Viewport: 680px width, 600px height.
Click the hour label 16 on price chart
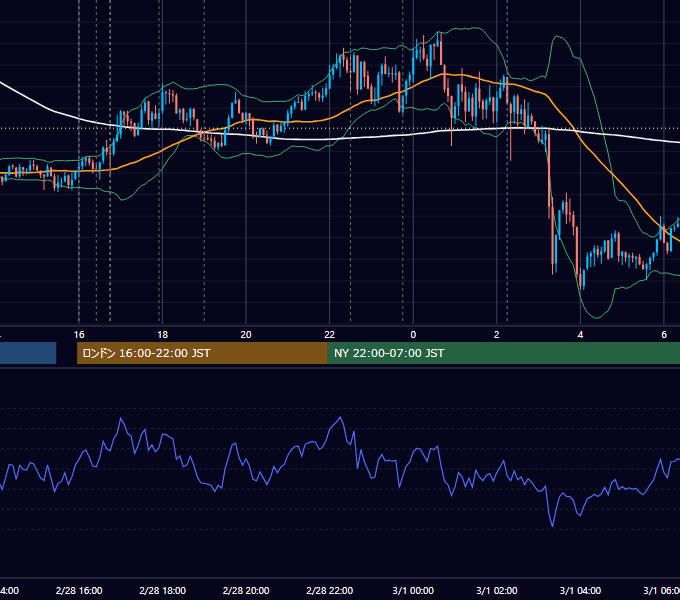79,335
